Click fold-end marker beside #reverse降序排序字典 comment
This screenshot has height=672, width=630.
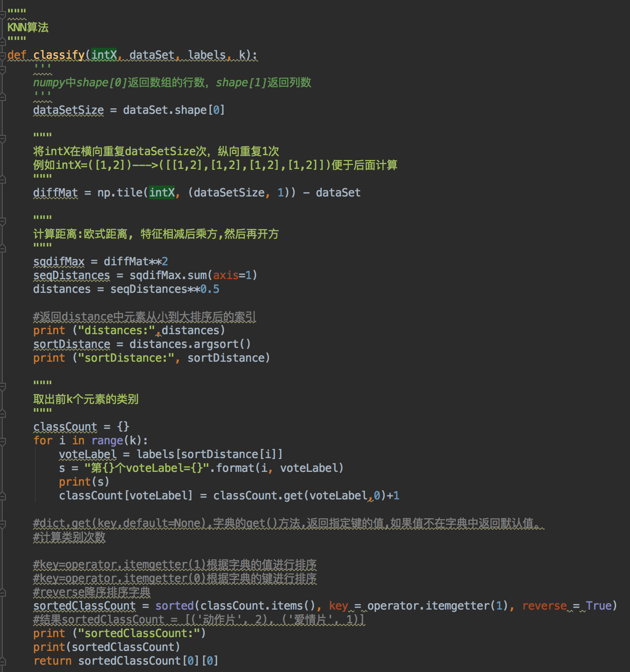2,592
